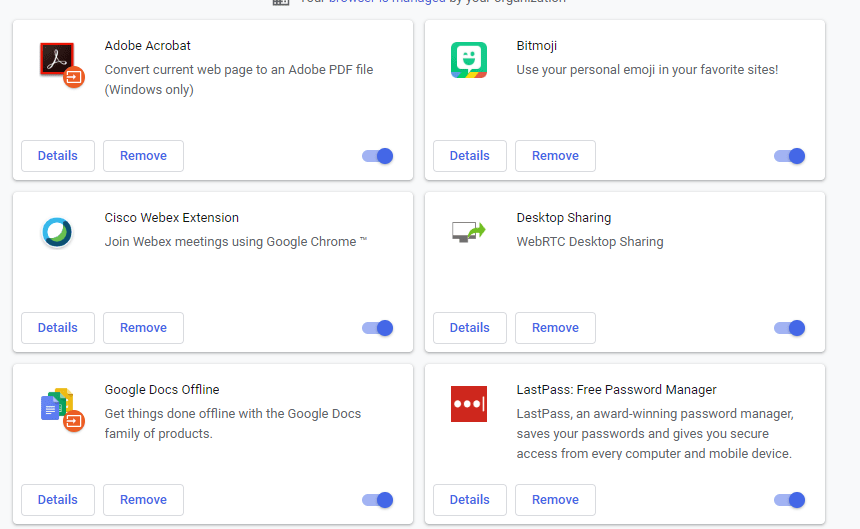Click 'LastPass, an award-winning password manager' text
This screenshot has width=860, height=529.
[655, 434]
